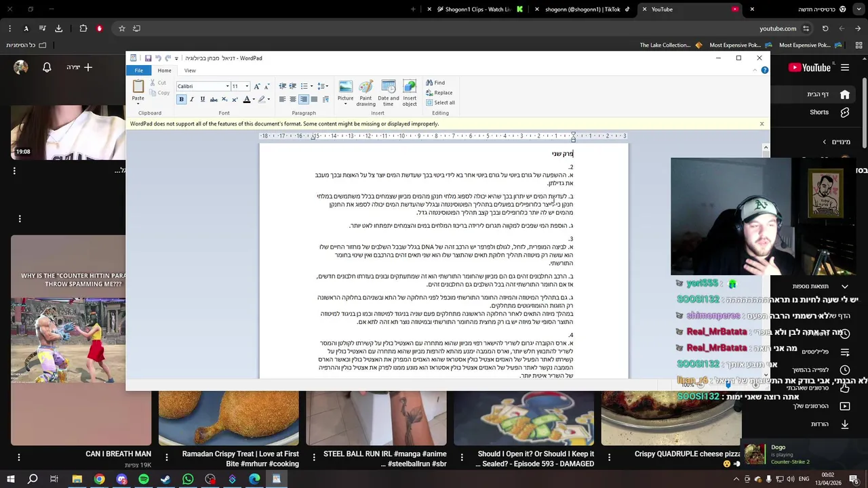
Task: Switch to the Home ribbon tab
Action: [164, 70]
